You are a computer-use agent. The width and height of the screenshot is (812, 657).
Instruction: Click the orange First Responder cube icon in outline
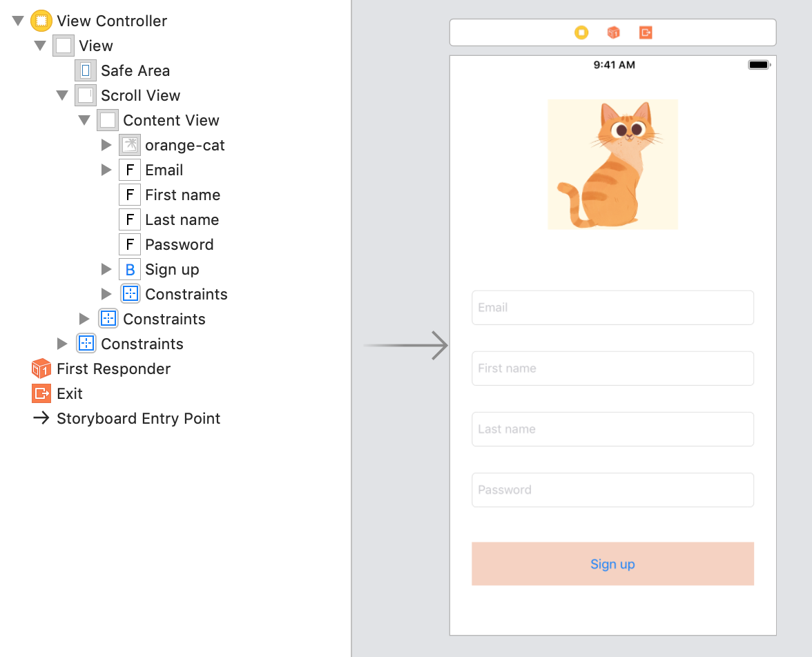(41, 369)
